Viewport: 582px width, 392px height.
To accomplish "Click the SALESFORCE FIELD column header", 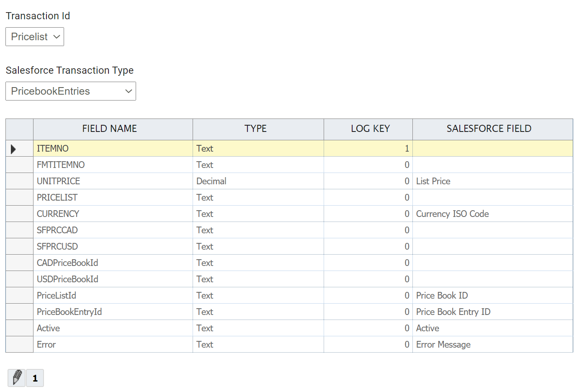I will pyautogui.click(x=489, y=129).
